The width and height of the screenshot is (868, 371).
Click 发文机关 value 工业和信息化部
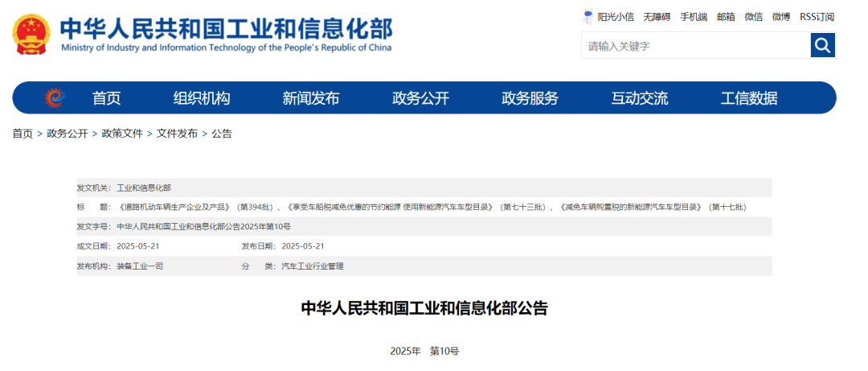tap(144, 188)
